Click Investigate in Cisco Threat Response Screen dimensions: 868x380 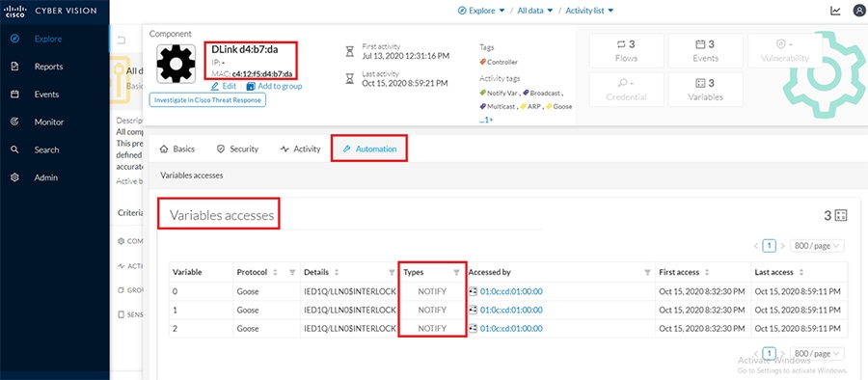(207, 100)
